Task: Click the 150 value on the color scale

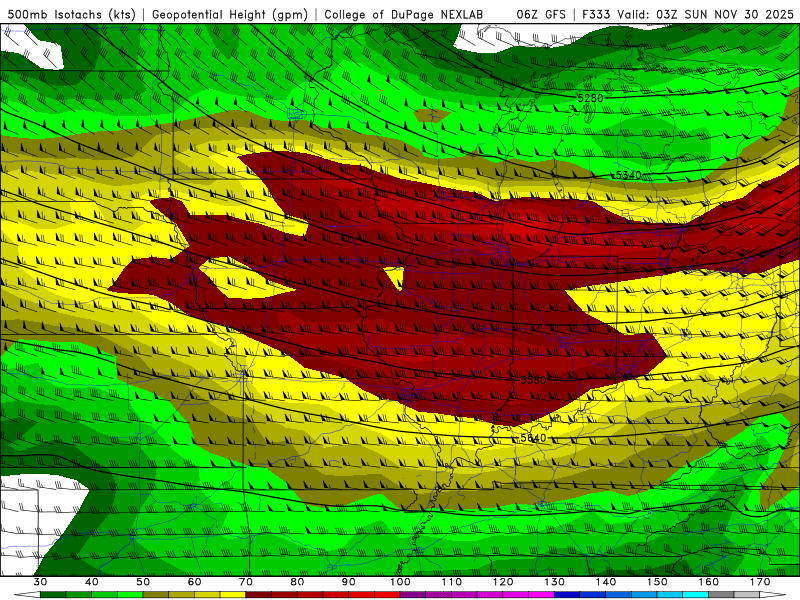Action: (x=658, y=582)
